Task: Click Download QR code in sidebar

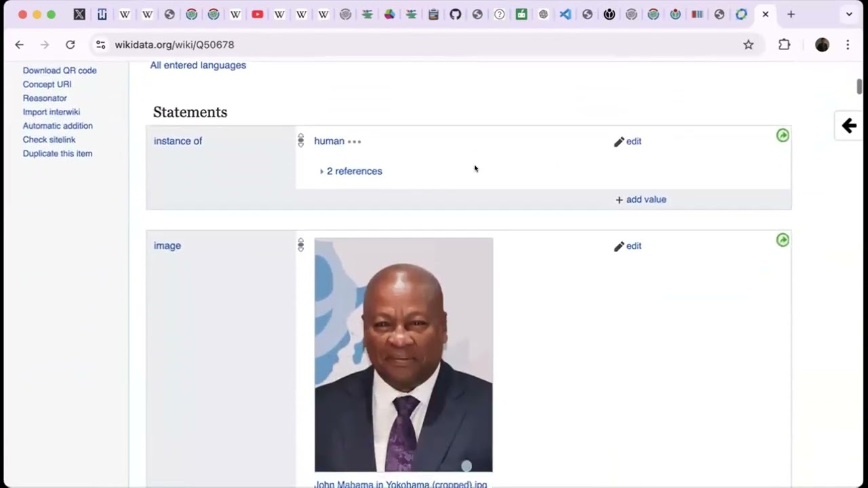Action: 60,70
